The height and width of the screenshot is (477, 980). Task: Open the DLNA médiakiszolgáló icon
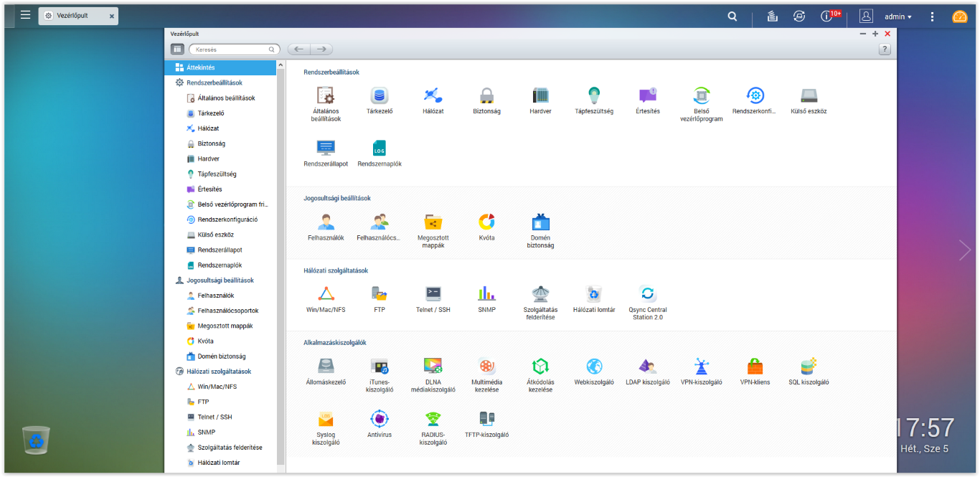coord(433,367)
